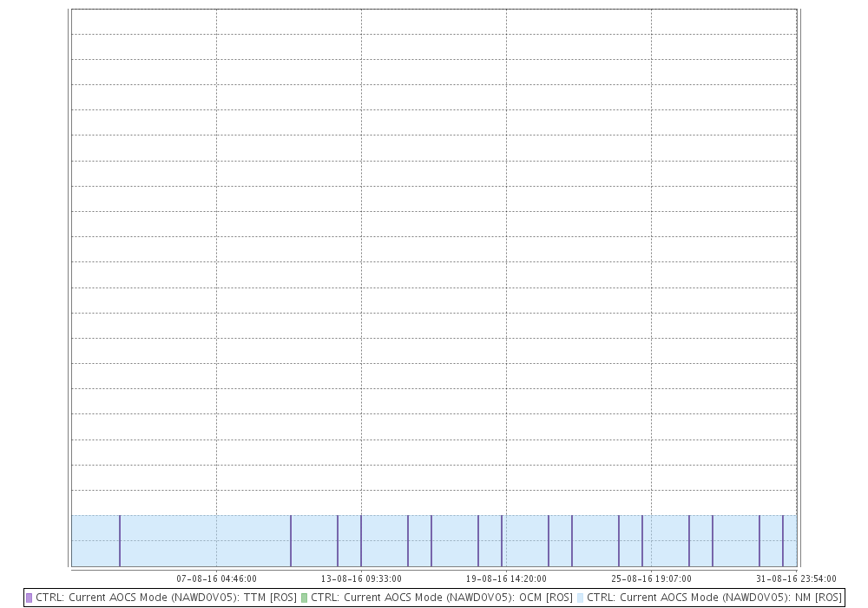Image resolution: width=868 pixels, height=608 pixels.
Task: Click the light blue NM legend swatch
Action: pos(580,598)
